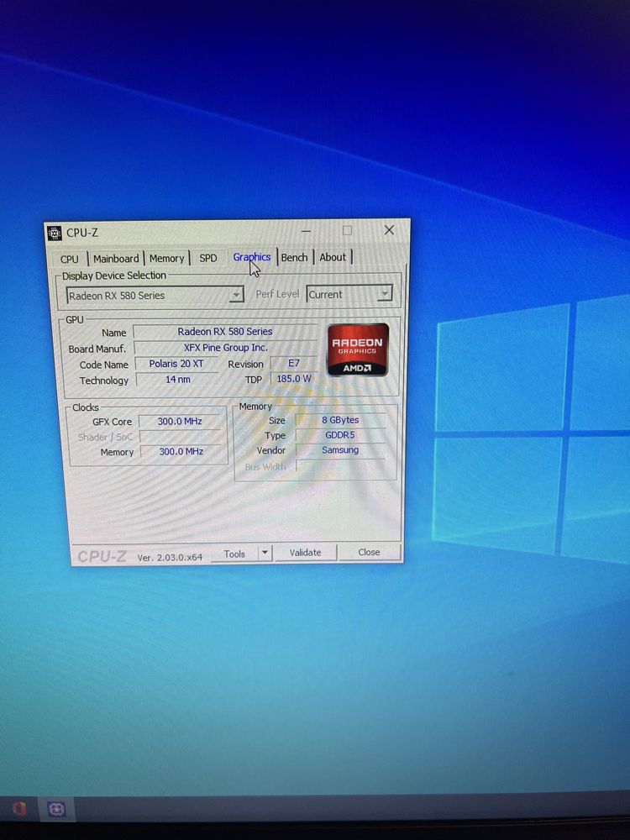Screen dimensions: 630x840
Task: Click the CPU-Z title bar icon
Action: [x=55, y=233]
